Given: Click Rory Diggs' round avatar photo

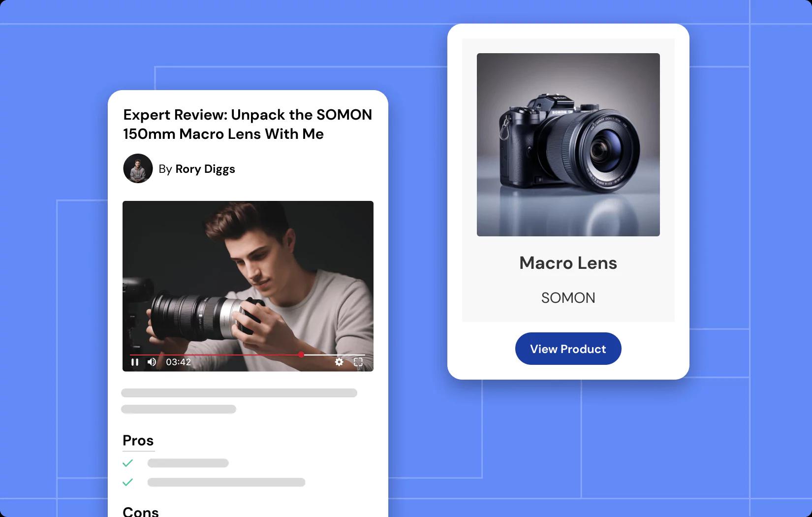Looking at the screenshot, I should (138, 168).
